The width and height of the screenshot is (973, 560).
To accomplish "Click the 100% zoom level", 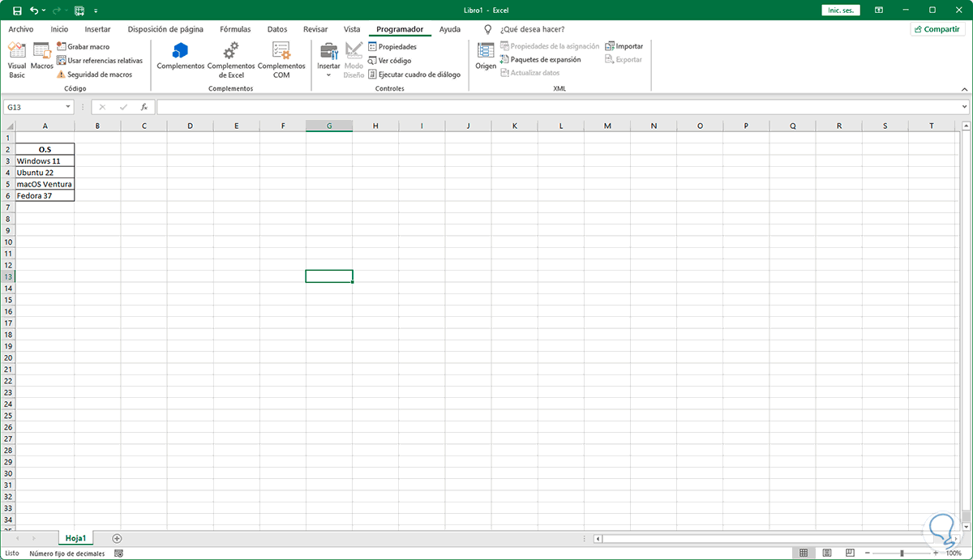I will [954, 553].
